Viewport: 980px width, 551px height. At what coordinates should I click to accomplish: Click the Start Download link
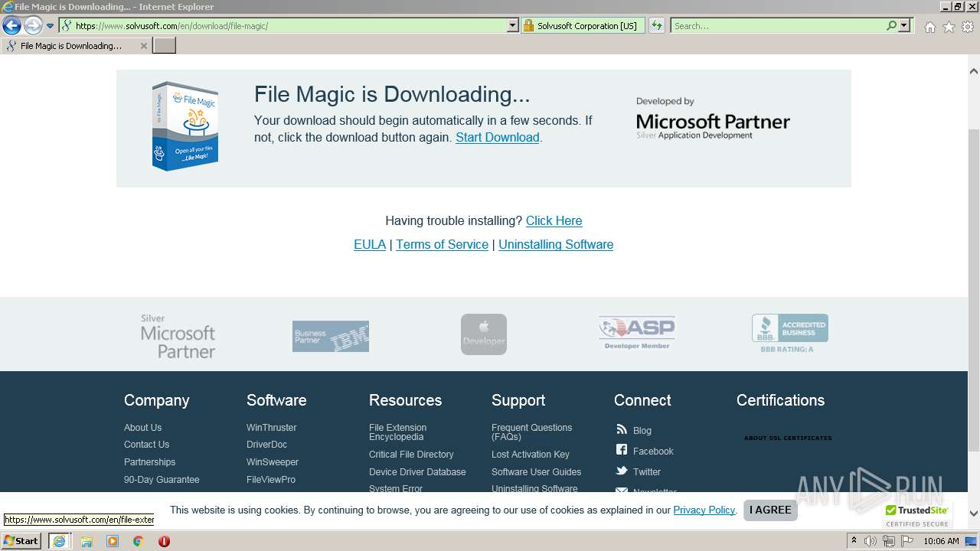pos(498,137)
